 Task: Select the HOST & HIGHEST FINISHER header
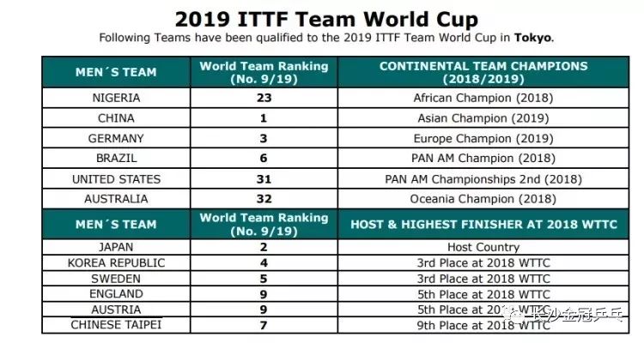point(483,224)
